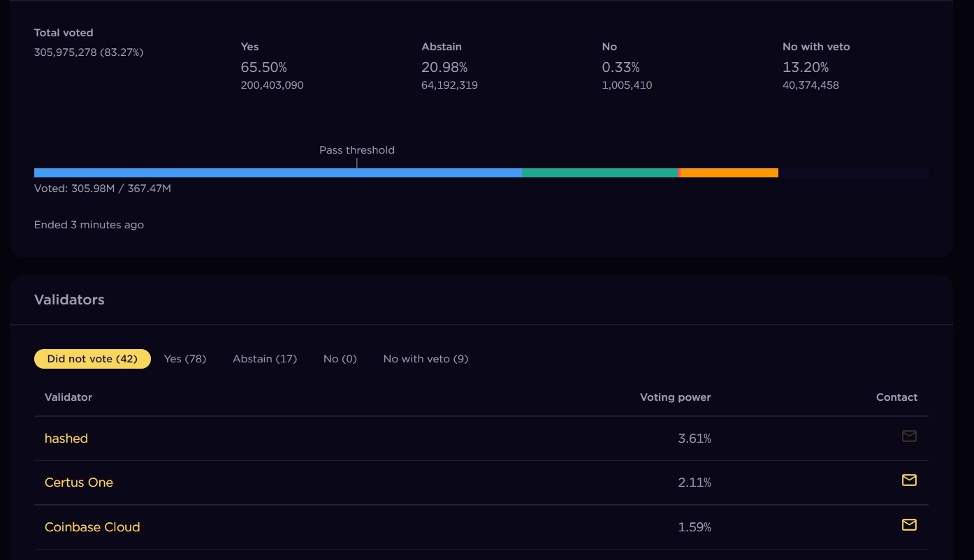Click the blue Yes segment of vote bar
The image size is (974, 560).
[x=277, y=172]
